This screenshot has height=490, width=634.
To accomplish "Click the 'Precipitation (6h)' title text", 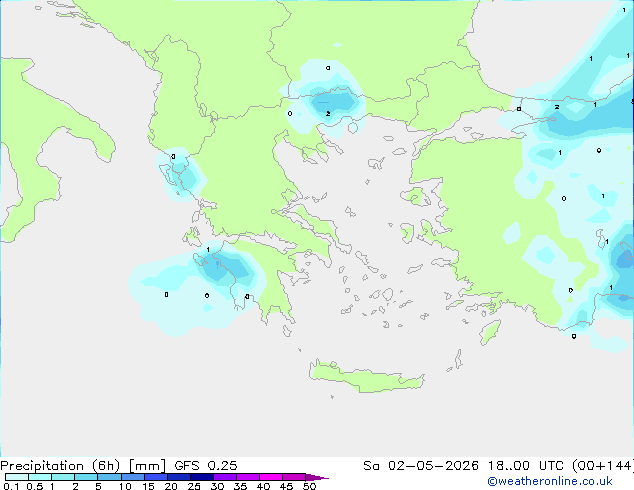I will (60, 466).
